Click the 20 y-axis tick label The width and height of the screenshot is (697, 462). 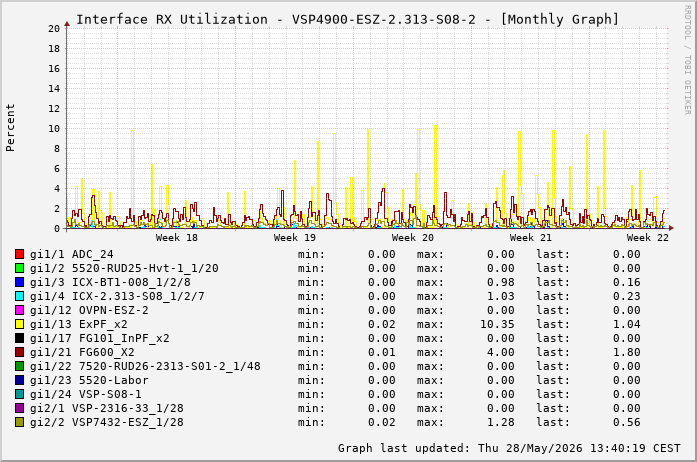[x=54, y=28]
